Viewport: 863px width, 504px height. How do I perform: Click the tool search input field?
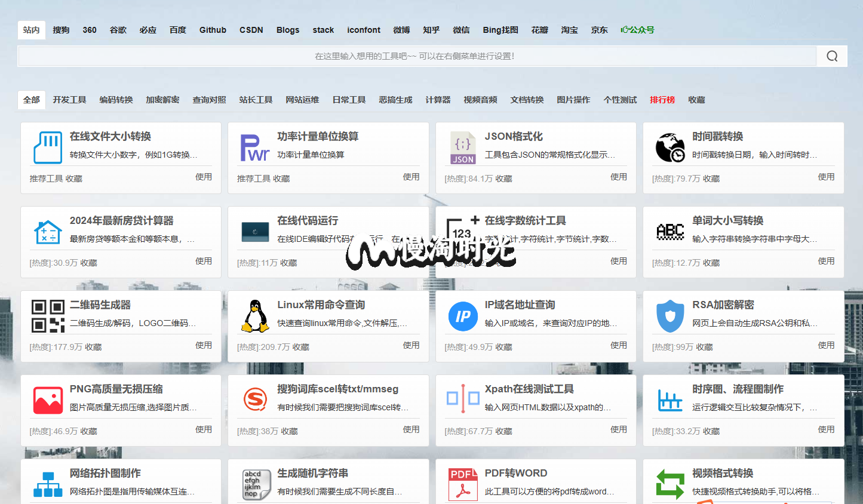click(x=417, y=56)
